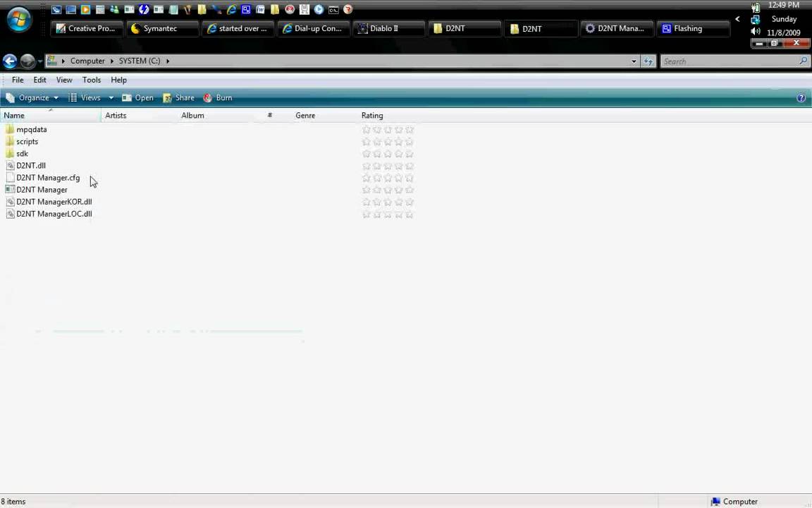Sort files by the Name column header
This screenshot has height=508, width=812.
tap(51, 116)
